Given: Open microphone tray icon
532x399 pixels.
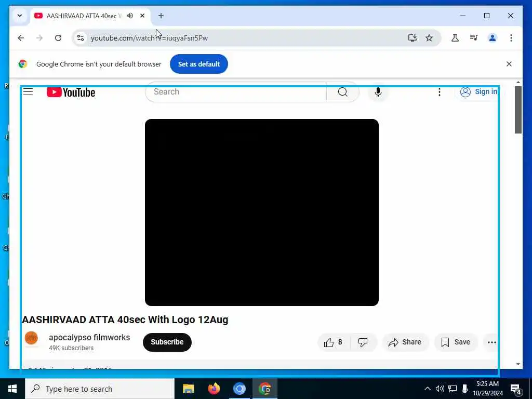Looking at the screenshot, I should click(464, 389).
